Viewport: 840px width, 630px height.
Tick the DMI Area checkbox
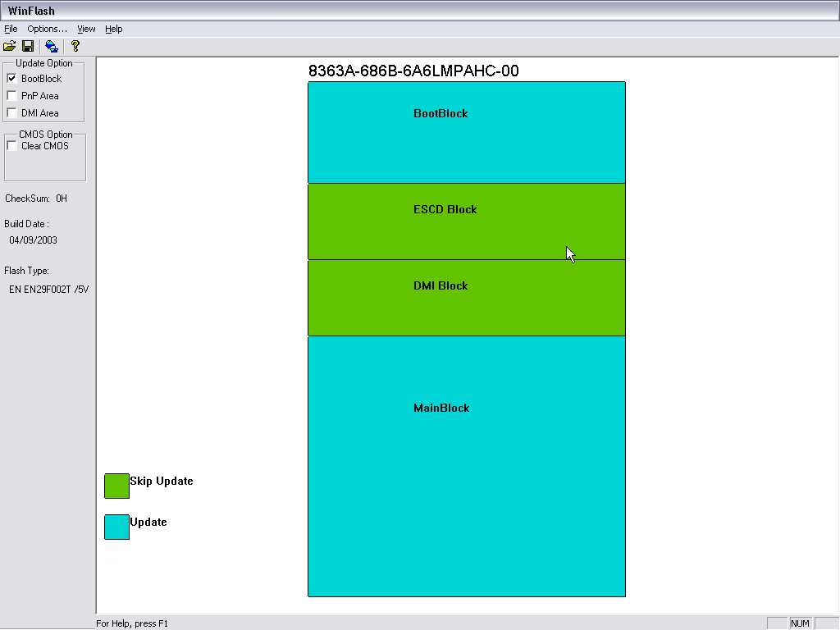(x=11, y=113)
